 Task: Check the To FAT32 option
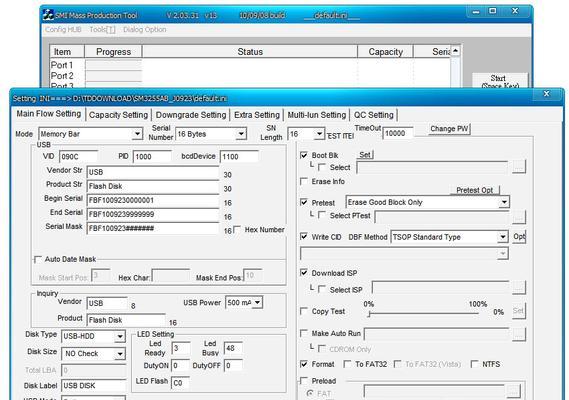point(348,364)
